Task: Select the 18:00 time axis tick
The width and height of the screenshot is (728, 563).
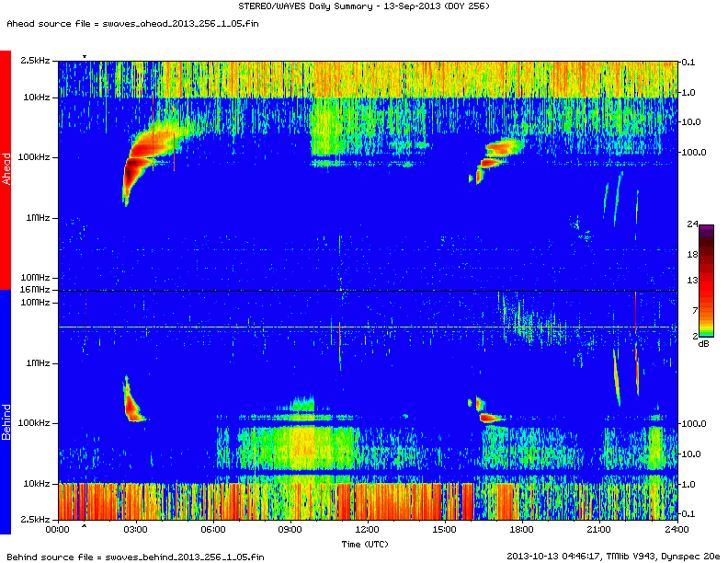Action: click(x=521, y=529)
